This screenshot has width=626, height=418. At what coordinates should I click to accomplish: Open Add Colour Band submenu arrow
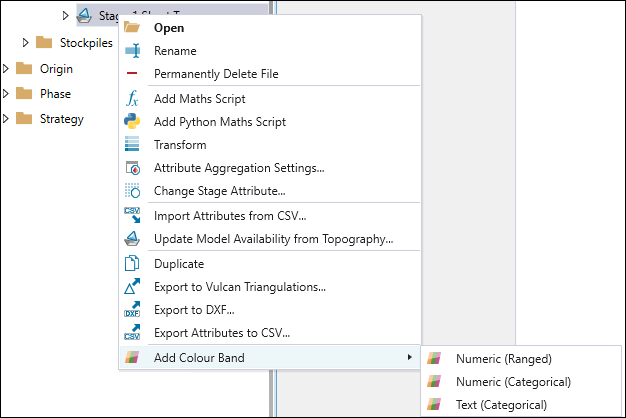408,358
